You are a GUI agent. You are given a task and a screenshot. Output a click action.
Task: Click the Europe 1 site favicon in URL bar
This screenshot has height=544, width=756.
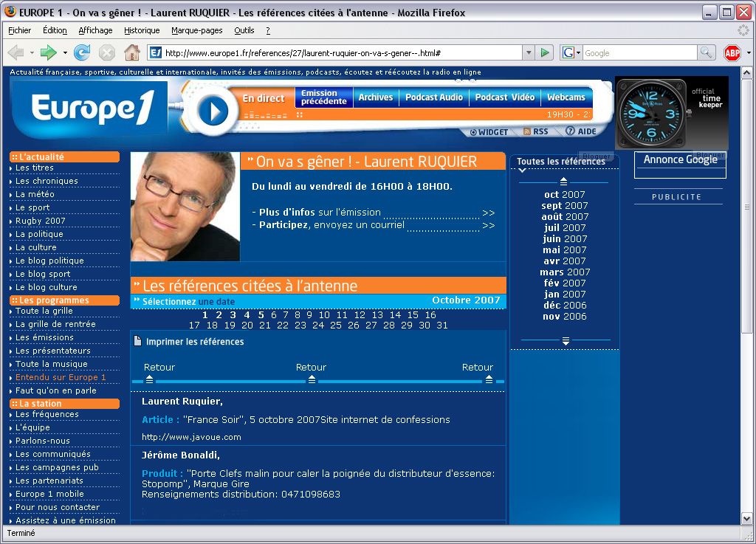tap(155, 52)
